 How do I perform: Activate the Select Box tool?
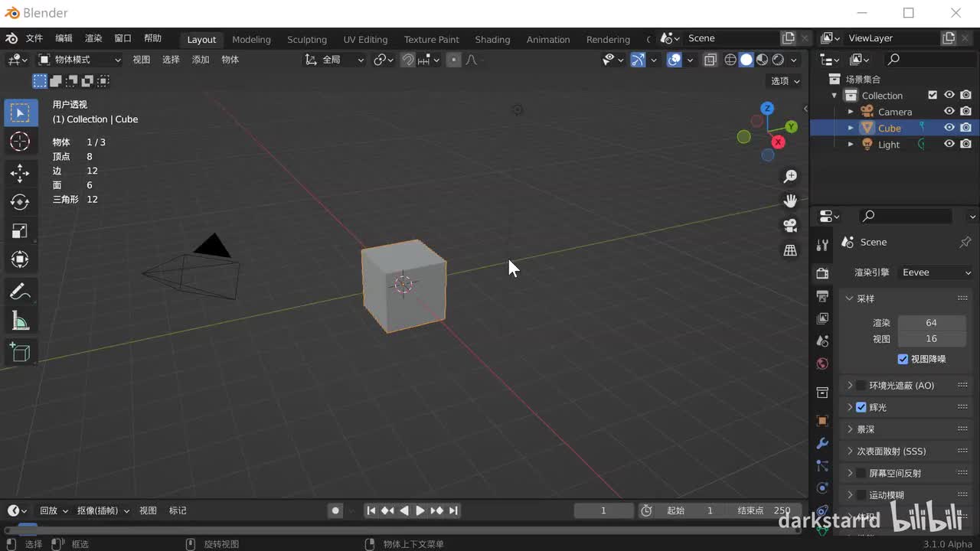[x=20, y=113]
